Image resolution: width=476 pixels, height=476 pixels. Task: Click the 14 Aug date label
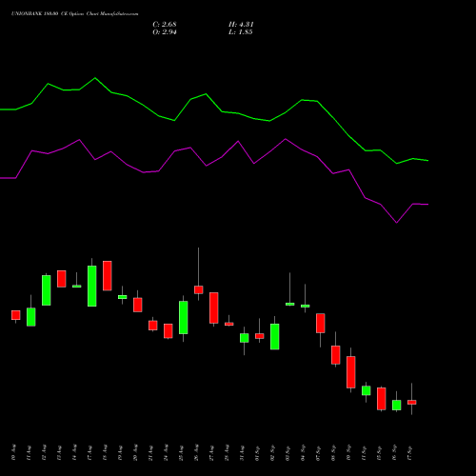[74, 452]
